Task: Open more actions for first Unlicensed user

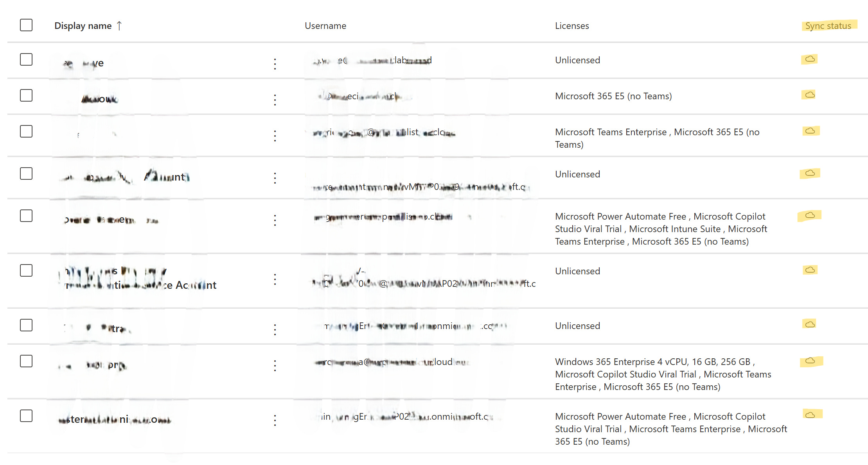Action: (x=275, y=64)
